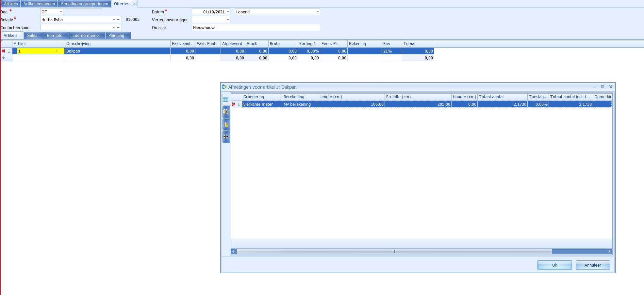Expand the Vertegenwoordiger dropdown
Screen dimensions: 644x295
click(228, 20)
